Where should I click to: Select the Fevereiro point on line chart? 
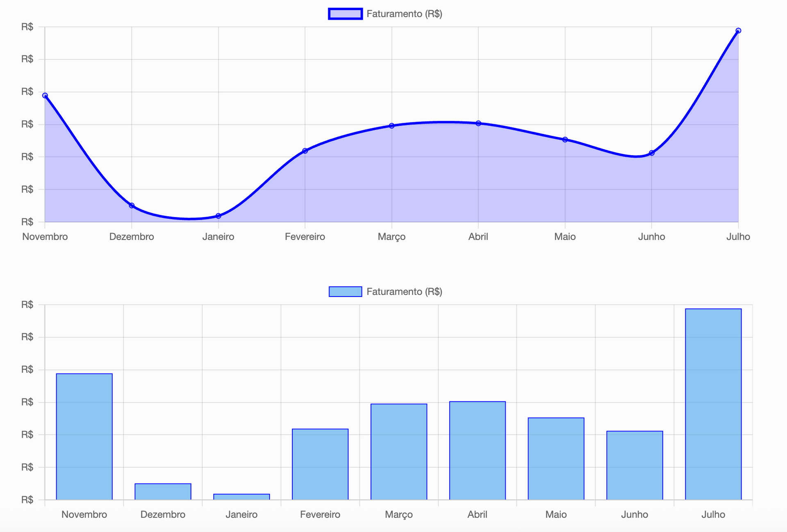pyautogui.click(x=305, y=151)
